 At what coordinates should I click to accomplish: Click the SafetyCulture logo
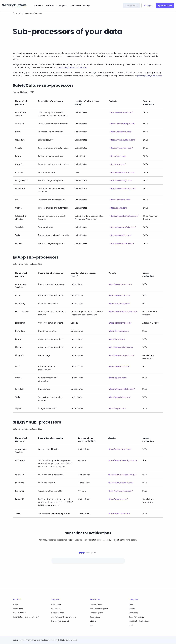click(14, 5)
